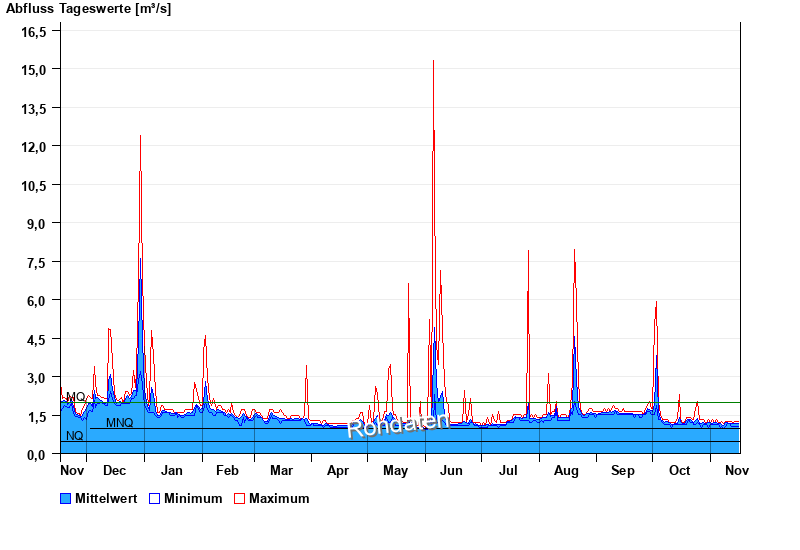Screen dimensions: 800x550
Task: Click the Minimum legend color box
Action: [x=155, y=498]
